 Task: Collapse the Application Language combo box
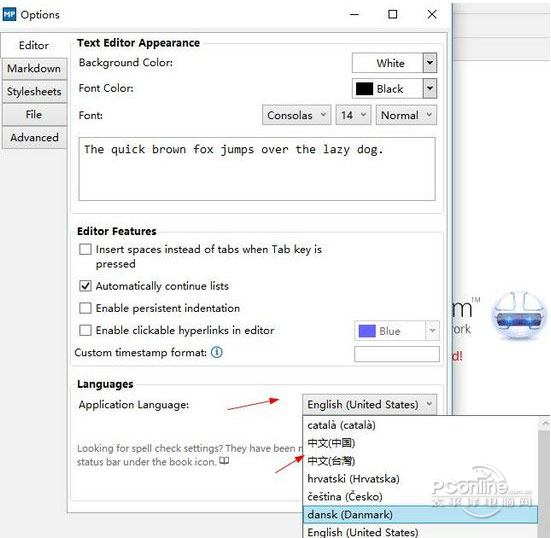pos(370,404)
